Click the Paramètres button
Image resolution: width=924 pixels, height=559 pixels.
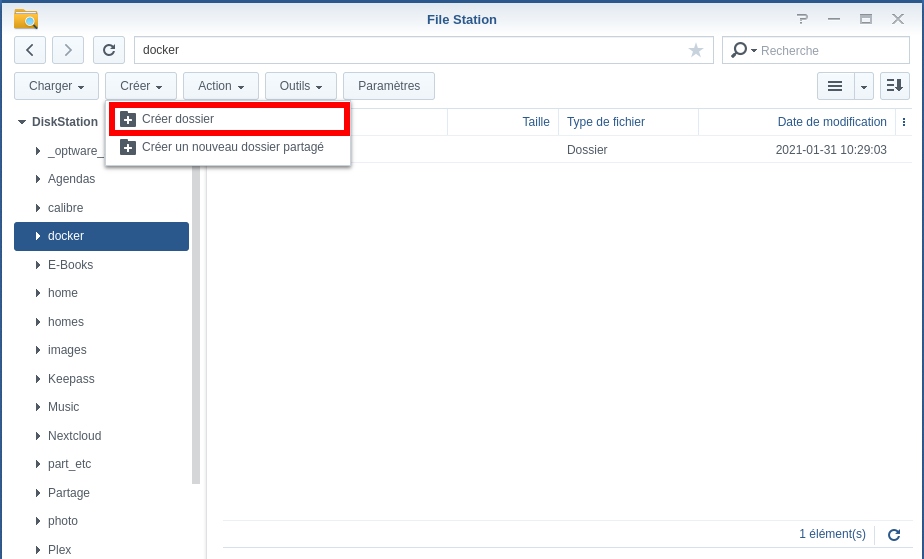coord(389,86)
